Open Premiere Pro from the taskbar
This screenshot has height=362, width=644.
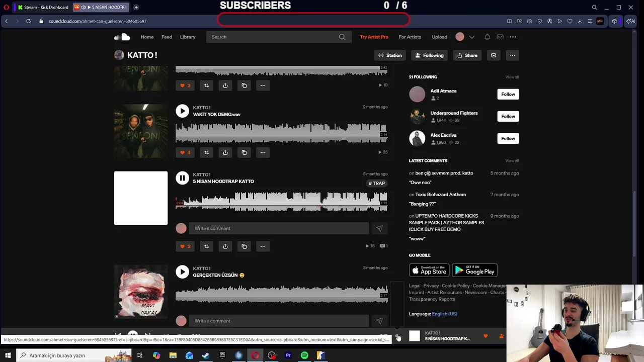click(x=288, y=355)
